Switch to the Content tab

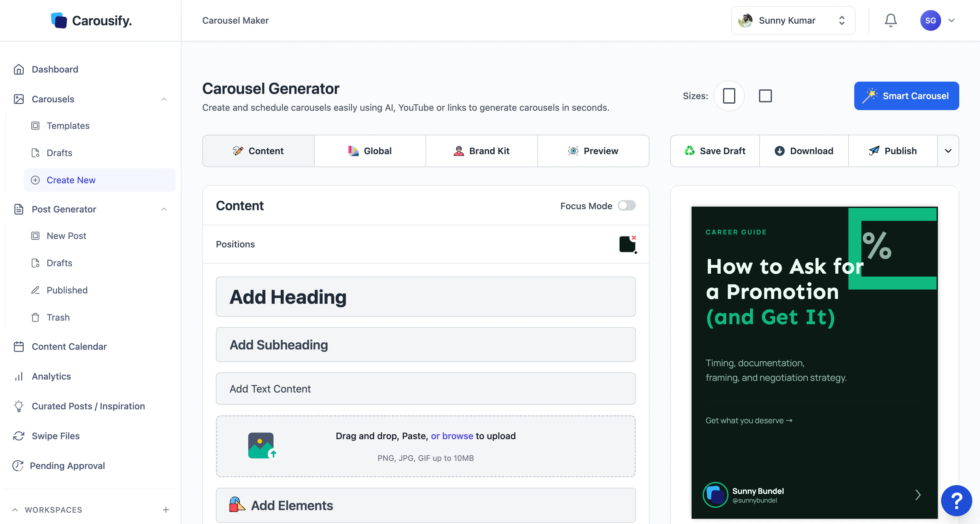pos(258,151)
